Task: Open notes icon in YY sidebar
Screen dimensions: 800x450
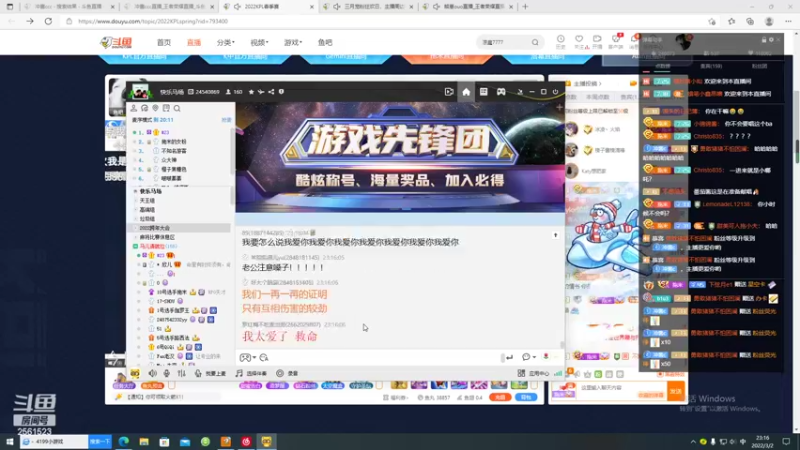Action: coord(166,108)
